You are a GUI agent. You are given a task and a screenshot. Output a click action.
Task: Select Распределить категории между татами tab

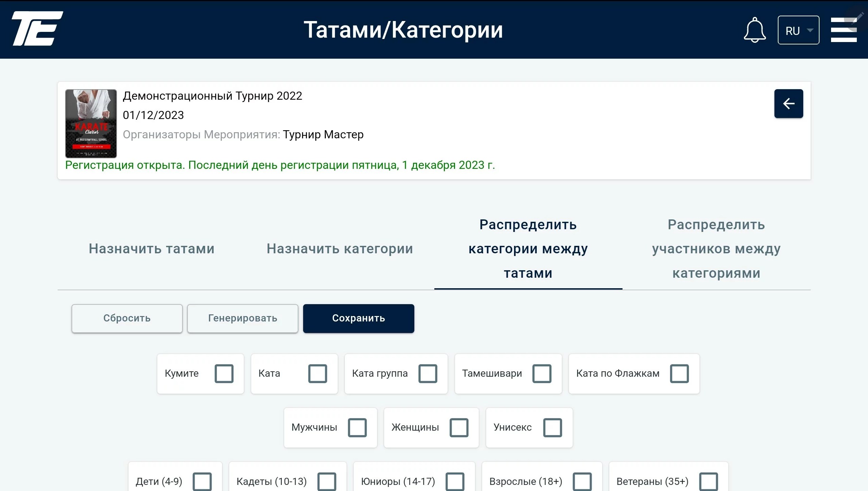pyautogui.click(x=528, y=249)
